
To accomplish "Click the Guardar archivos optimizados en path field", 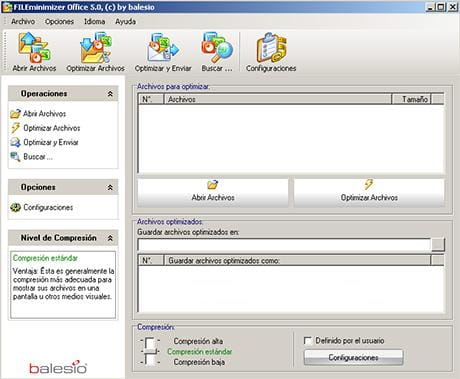I will (284, 245).
